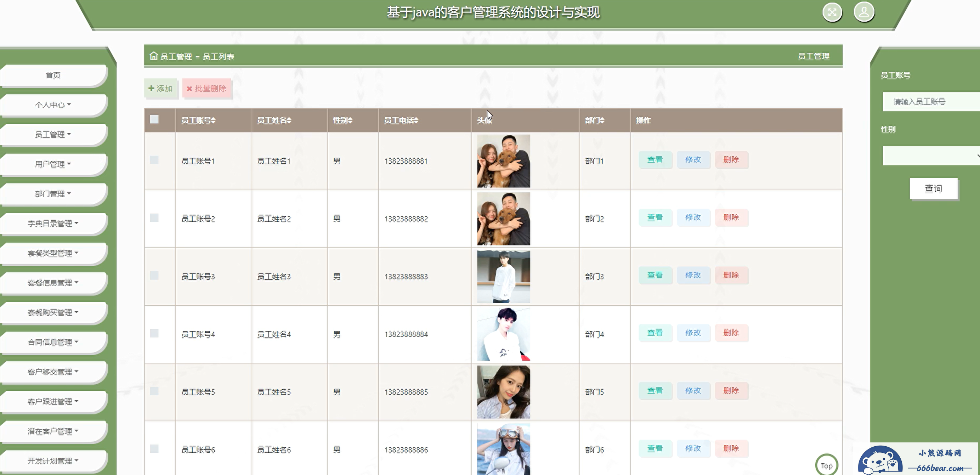
Task: Check the box for 员工账号5 row
Action: tap(154, 391)
